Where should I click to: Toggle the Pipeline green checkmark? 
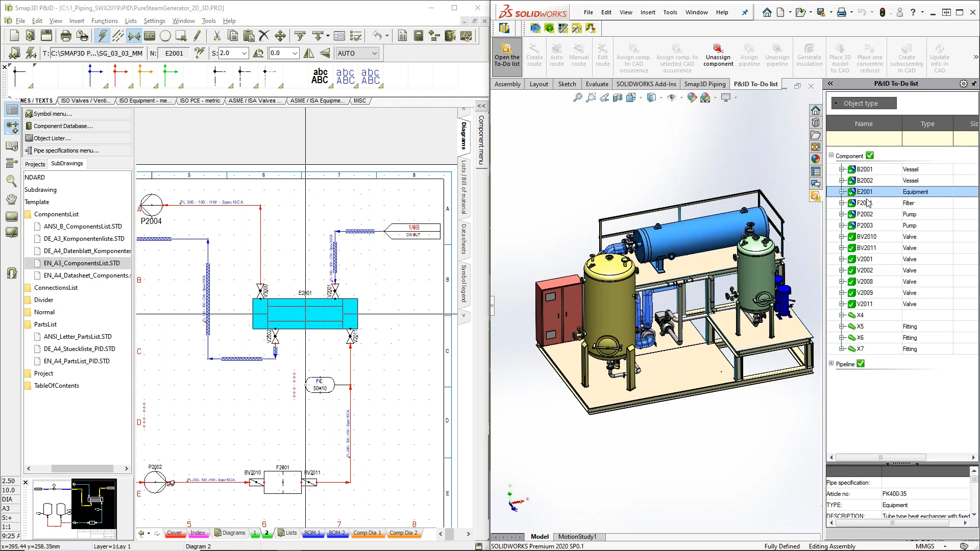point(861,364)
